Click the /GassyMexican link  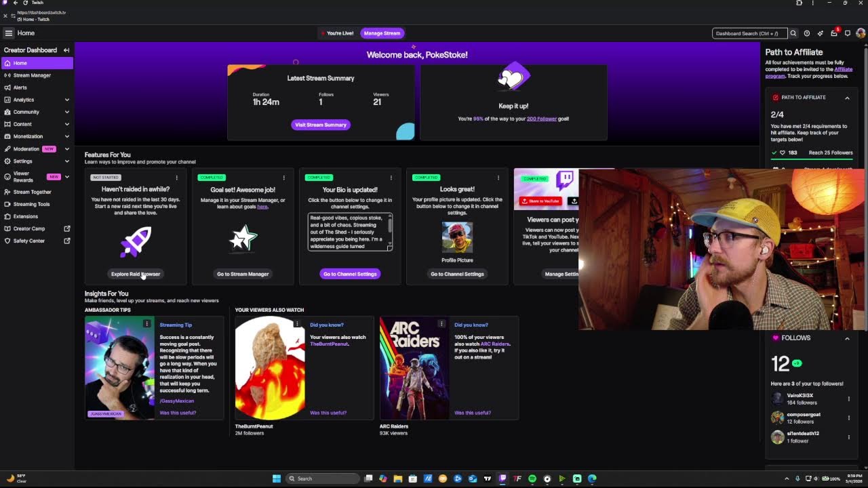pos(177,401)
